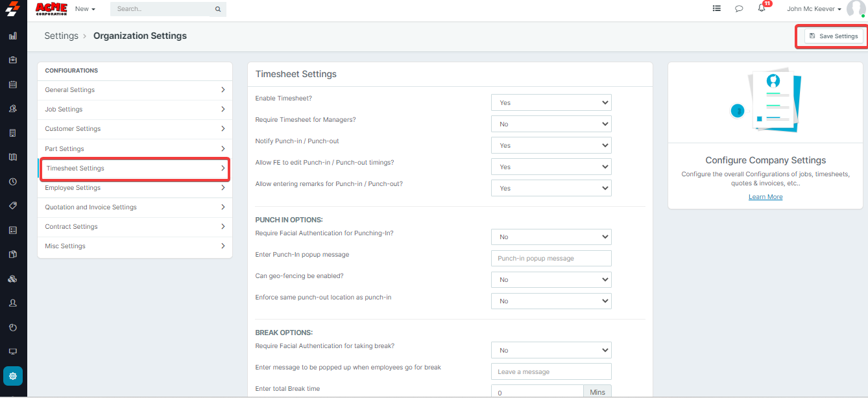Open the Enable Timesheet dropdown
The width and height of the screenshot is (868, 398).
(x=551, y=102)
